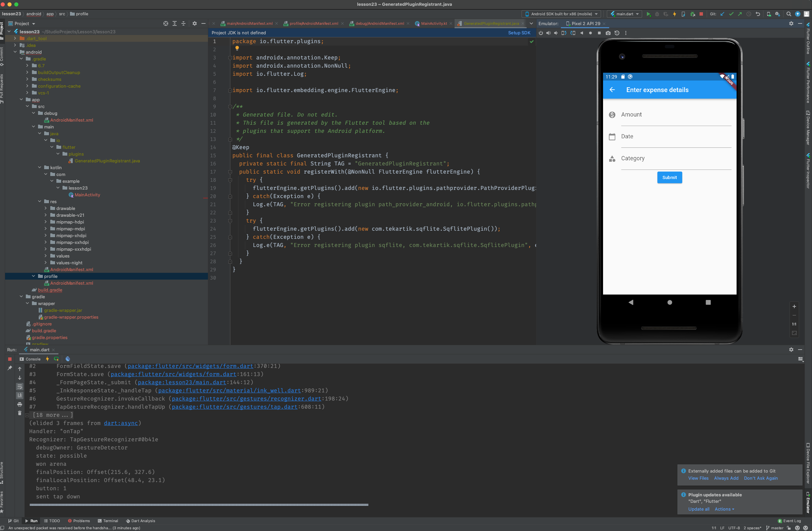Click Update all in plugin updates notification
This screenshot has height=531, width=812.
699,509
